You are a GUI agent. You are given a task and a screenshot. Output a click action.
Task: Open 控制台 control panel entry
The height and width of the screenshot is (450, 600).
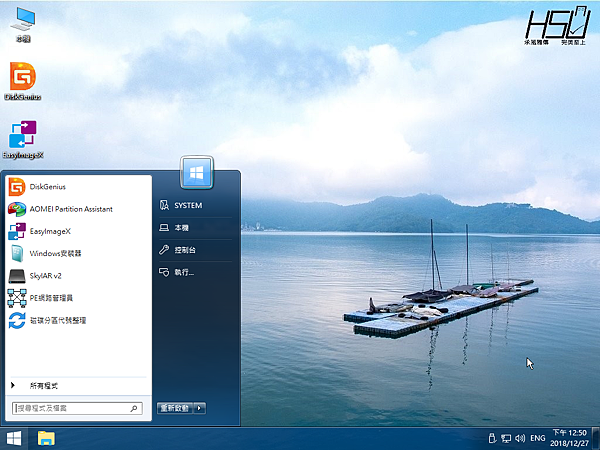195,250
